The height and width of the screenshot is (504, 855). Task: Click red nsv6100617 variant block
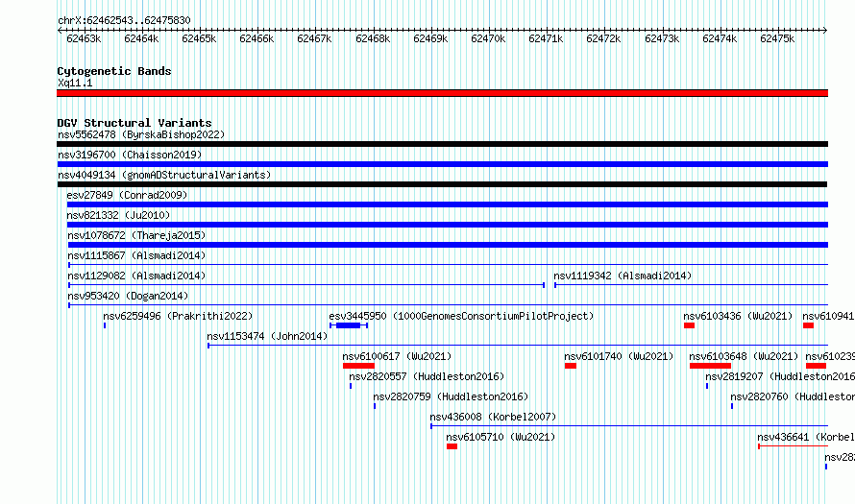point(358,366)
